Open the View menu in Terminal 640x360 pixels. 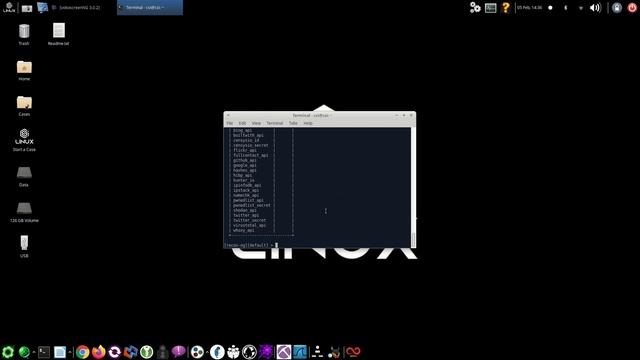(x=256, y=123)
